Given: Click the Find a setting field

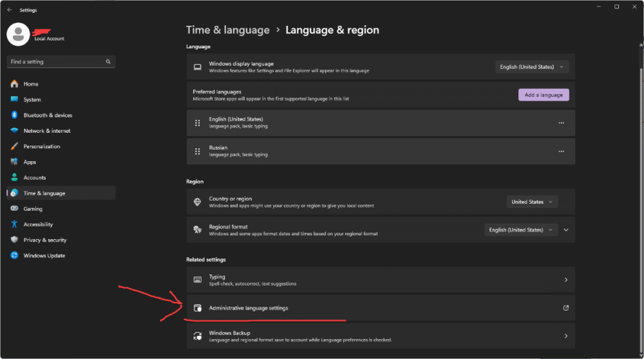Looking at the screenshot, I should [55, 62].
